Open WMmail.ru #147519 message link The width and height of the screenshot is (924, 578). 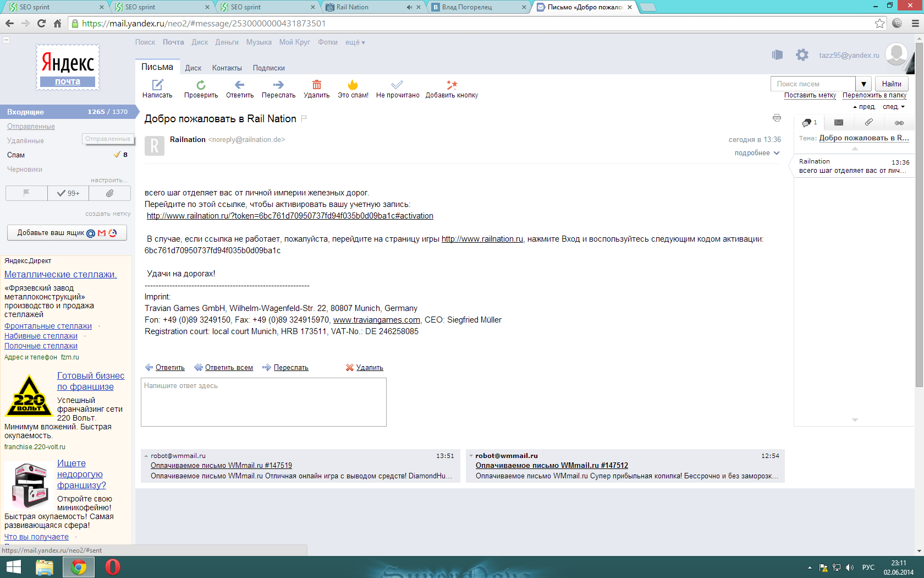221,466
